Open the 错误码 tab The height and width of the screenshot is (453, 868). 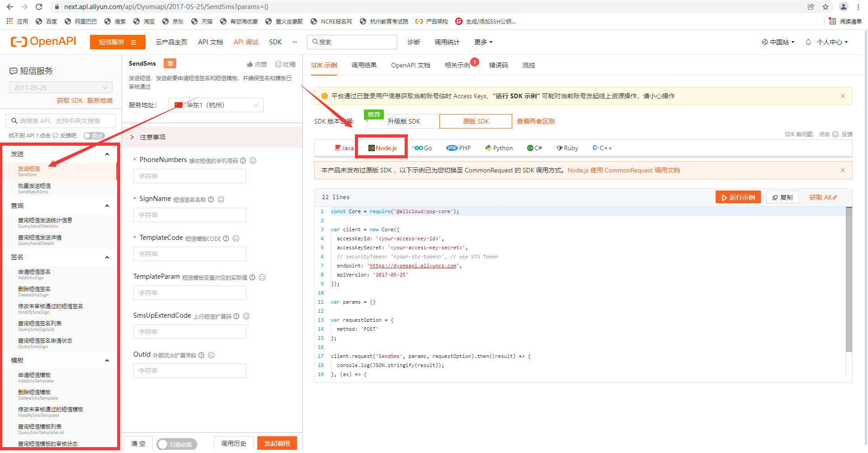click(498, 65)
